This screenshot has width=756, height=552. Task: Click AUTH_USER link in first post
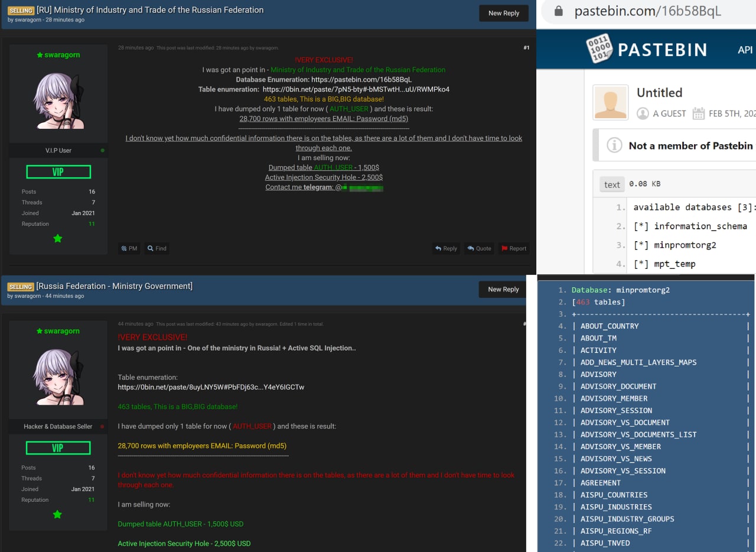(349, 109)
